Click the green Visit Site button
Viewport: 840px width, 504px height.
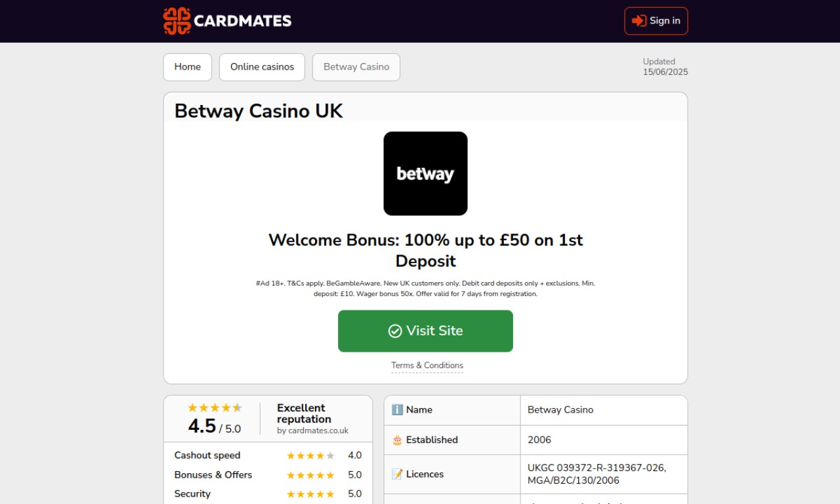(425, 331)
